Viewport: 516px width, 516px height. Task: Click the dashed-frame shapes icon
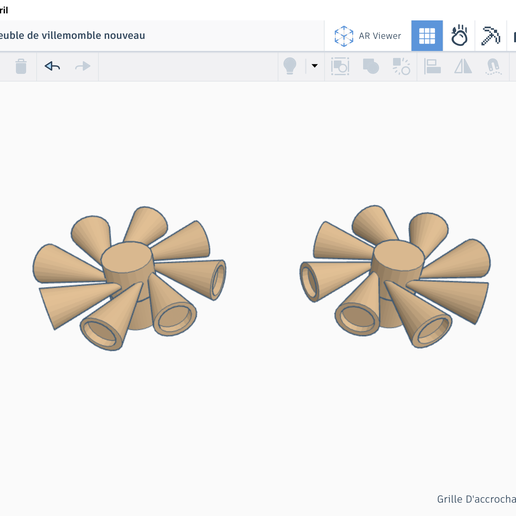pos(340,66)
